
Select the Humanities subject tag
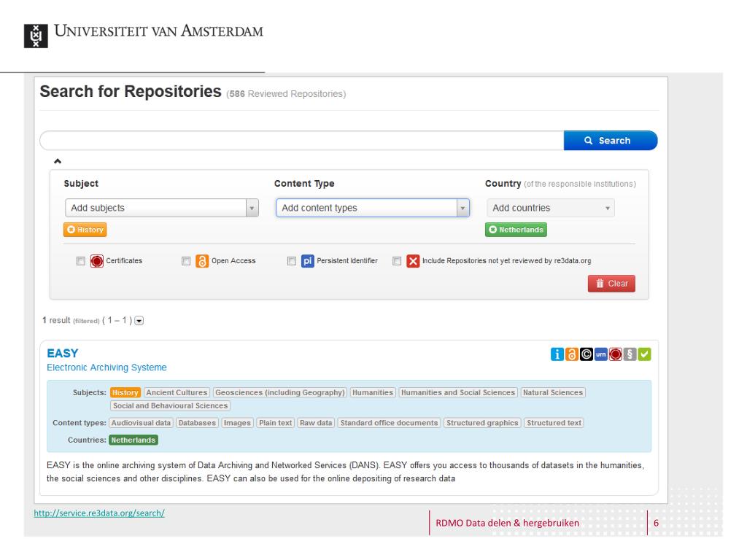tap(373, 392)
